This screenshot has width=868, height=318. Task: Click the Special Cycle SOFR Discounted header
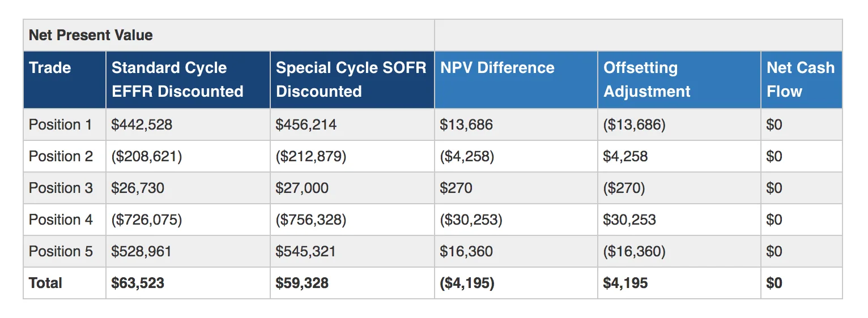(351, 79)
